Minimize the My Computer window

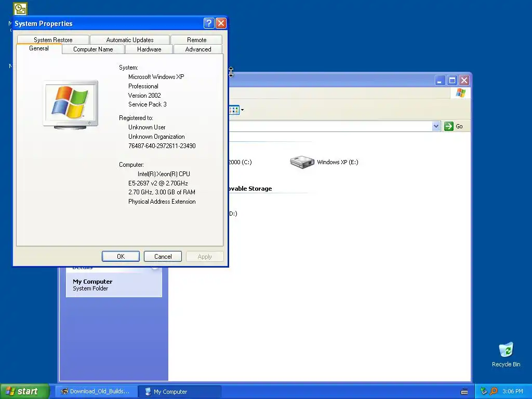[440, 81]
